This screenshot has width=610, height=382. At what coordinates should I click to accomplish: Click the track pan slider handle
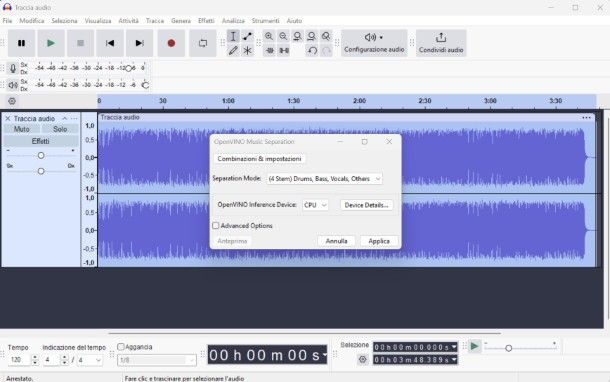[41, 171]
